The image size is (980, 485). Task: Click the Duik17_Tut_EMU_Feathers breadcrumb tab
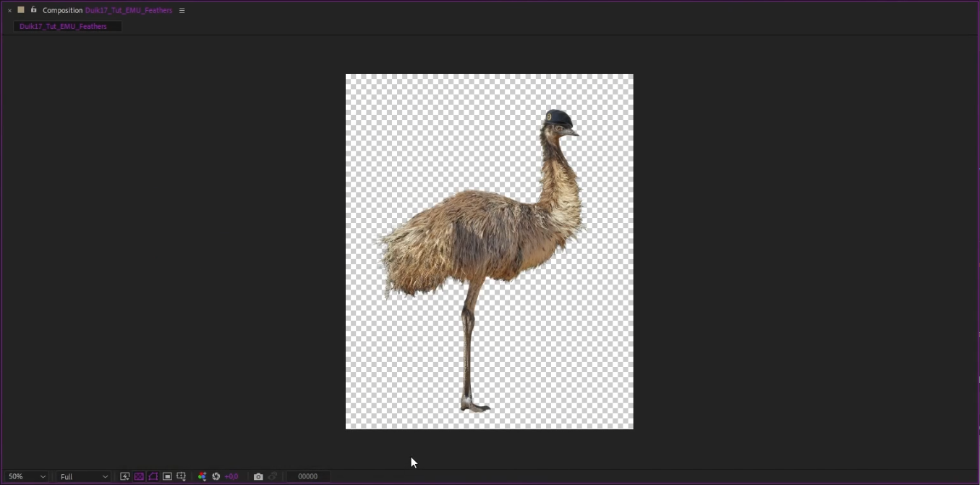[64, 26]
